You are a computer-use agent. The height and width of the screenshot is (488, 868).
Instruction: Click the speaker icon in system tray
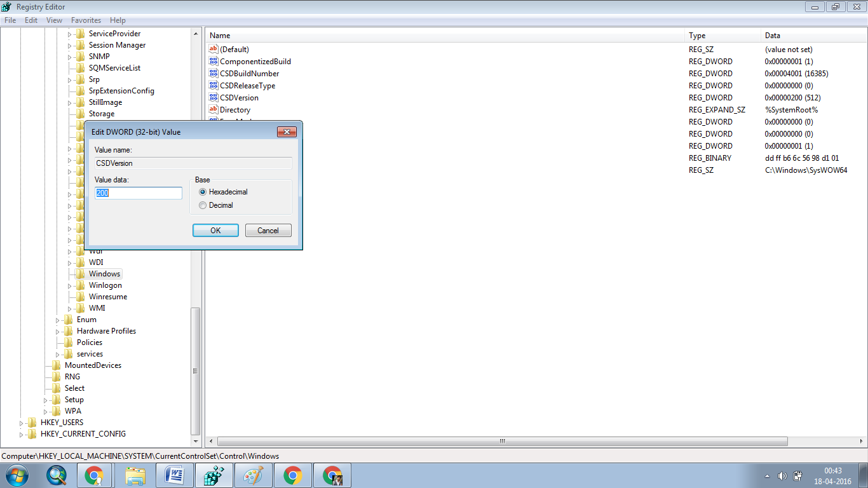coord(783,475)
